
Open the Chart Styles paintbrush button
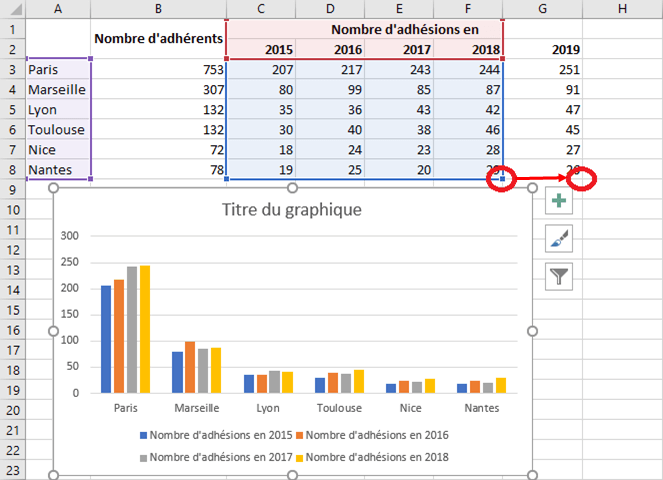559,239
